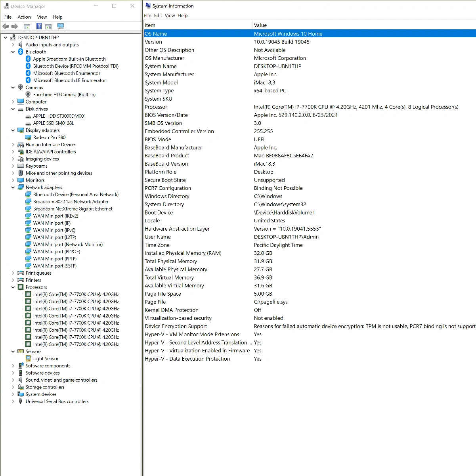
Task: Click the Monitors category icon
Action: click(21, 180)
